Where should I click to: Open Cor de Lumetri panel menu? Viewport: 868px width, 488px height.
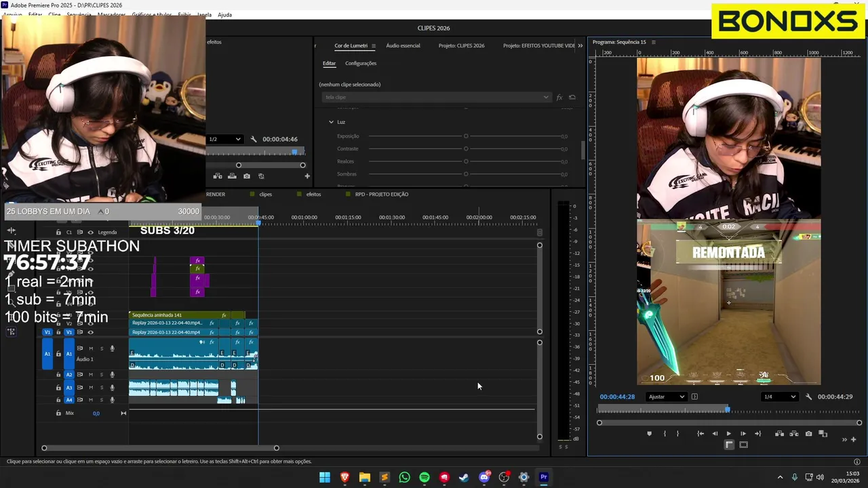pyautogui.click(x=373, y=45)
